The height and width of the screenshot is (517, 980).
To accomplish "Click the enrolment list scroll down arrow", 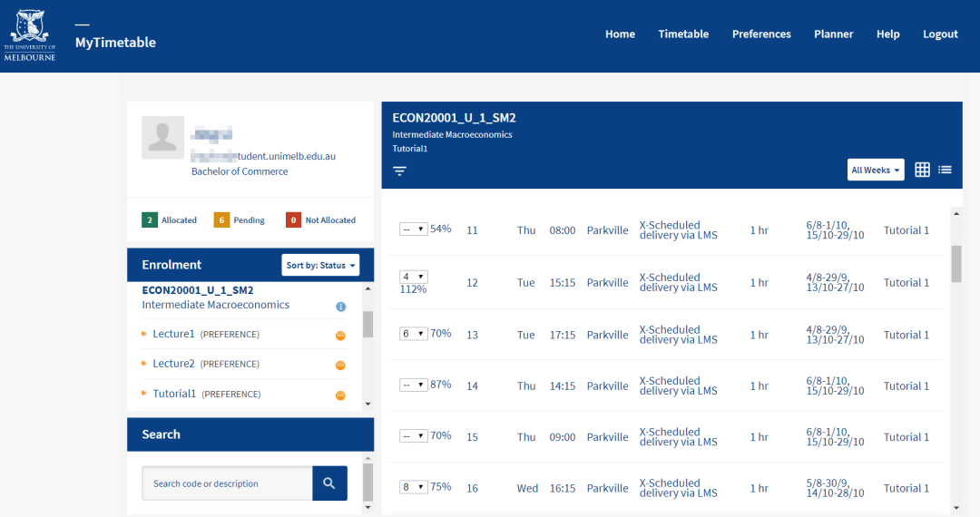I will click(x=368, y=404).
